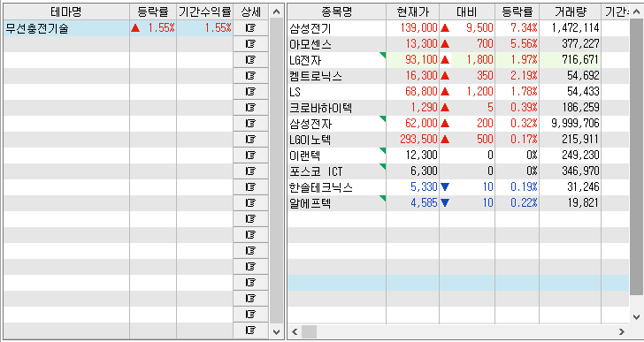Viewport: 644px width, 342px height.
Task: Click change amount 9,500 for 삼성전기
Action: 479,28
